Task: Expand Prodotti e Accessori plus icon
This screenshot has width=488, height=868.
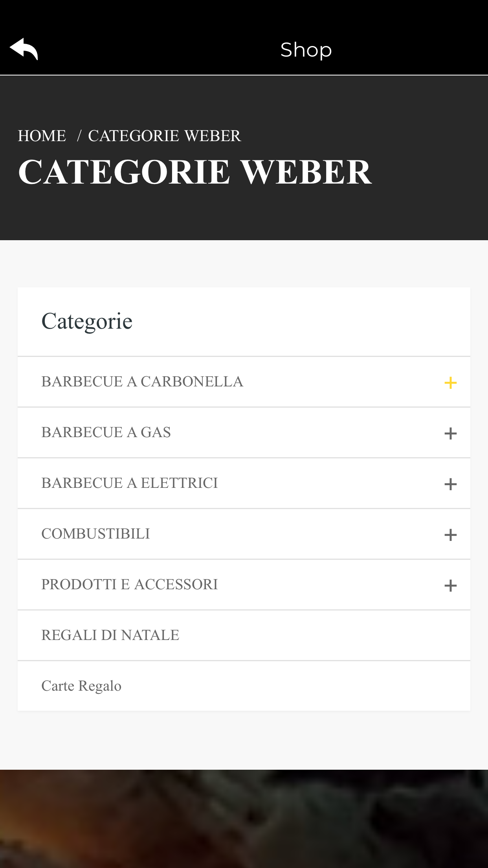Action: point(450,585)
